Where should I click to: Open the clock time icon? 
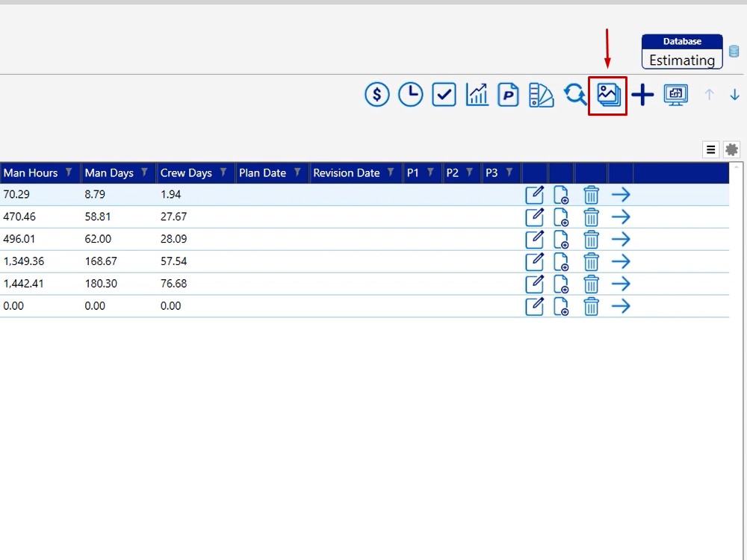click(410, 95)
